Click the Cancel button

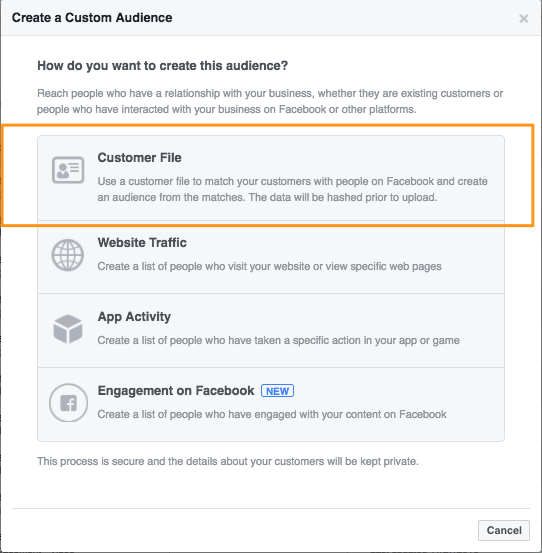pyautogui.click(x=504, y=530)
